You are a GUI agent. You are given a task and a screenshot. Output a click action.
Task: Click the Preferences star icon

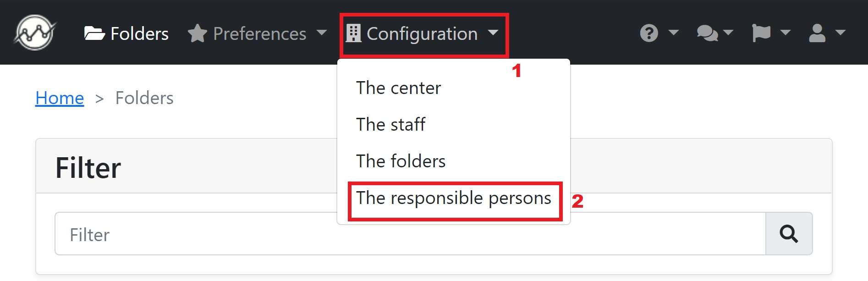pyautogui.click(x=198, y=33)
